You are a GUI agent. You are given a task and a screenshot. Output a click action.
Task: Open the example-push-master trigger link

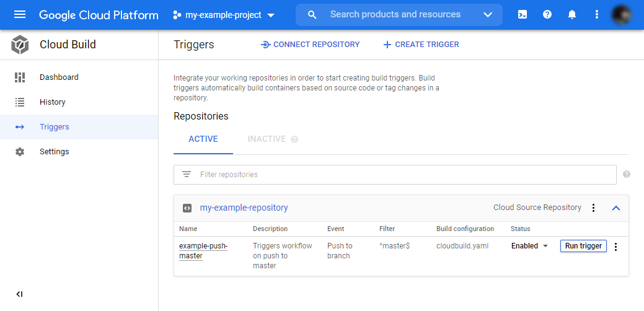coord(203,251)
